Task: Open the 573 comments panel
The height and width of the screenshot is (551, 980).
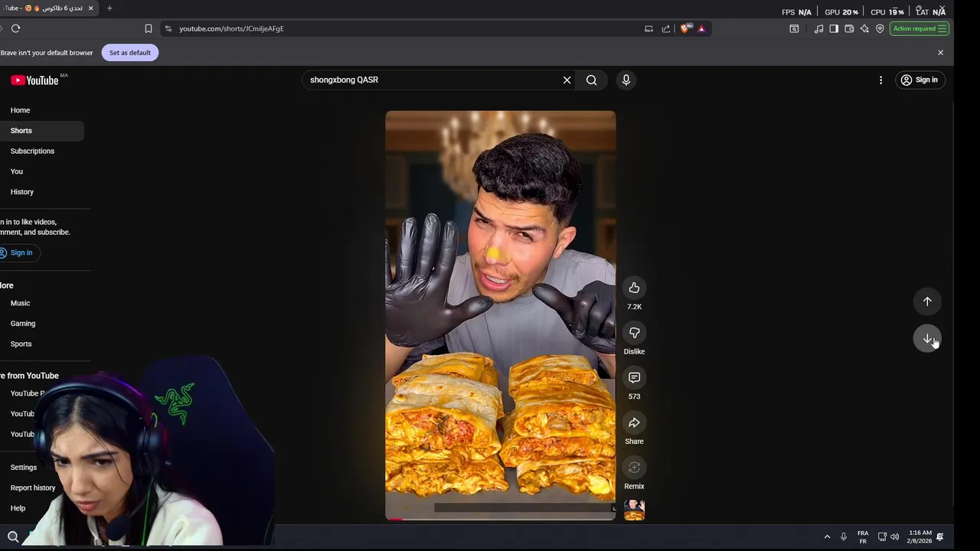Action: point(634,377)
